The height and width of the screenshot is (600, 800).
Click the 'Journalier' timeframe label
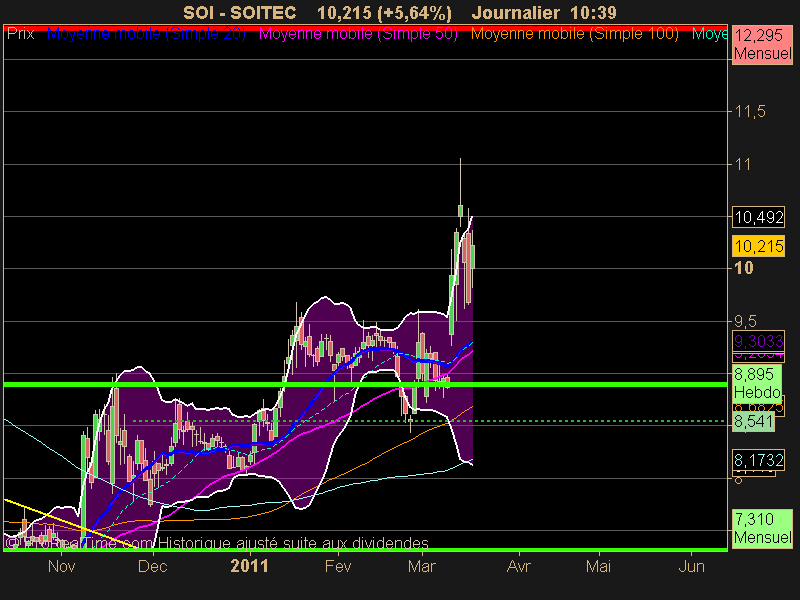click(x=518, y=13)
